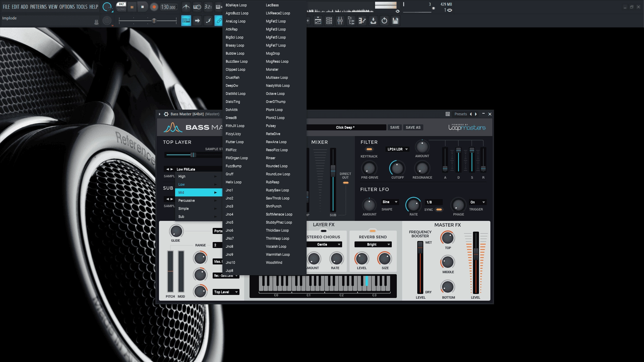644x362 pixels.
Task: Arm the record button
Action: pos(154,7)
